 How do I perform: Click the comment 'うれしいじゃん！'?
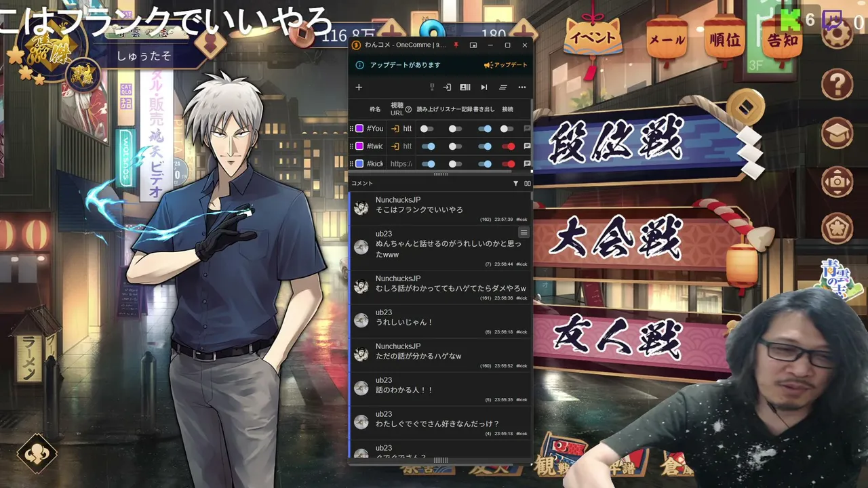click(404, 323)
